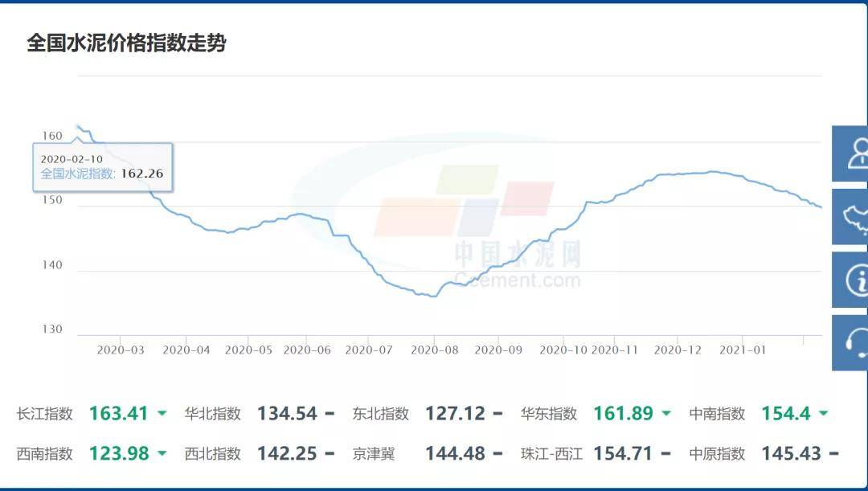The height and width of the screenshot is (491, 868).
Task: Click the 140 y-axis label
Action: [x=52, y=265]
